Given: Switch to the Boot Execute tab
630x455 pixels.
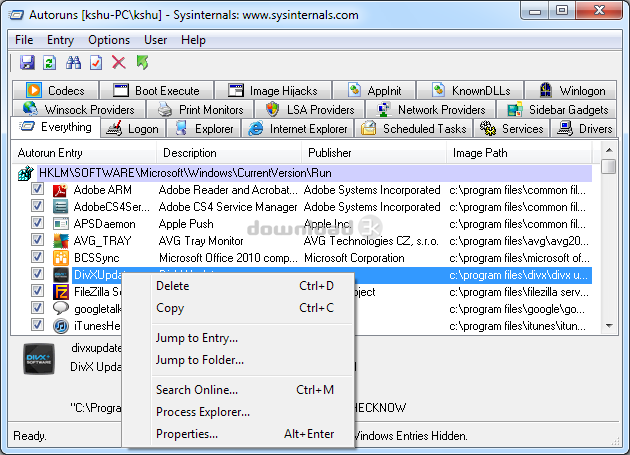Looking at the screenshot, I should click(156, 90).
